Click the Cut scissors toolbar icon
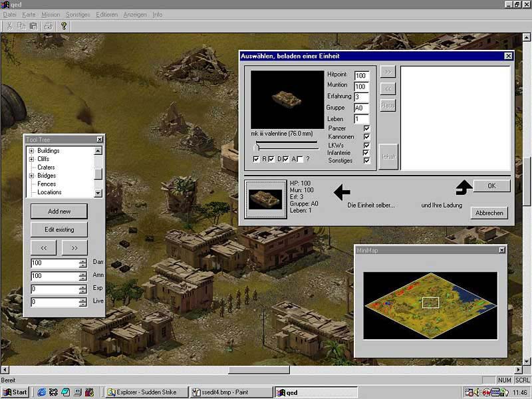This screenshot has height=399, width=532. 9,26
